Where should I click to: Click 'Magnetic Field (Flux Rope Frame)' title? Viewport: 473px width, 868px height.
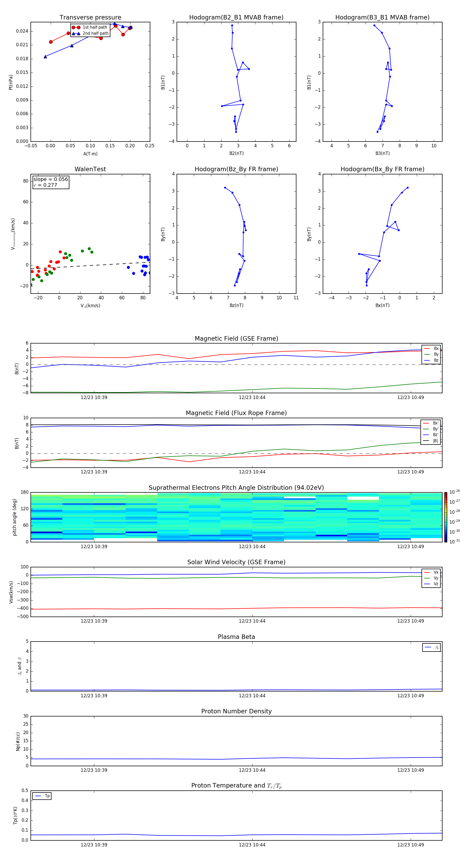tap(236, 413)
